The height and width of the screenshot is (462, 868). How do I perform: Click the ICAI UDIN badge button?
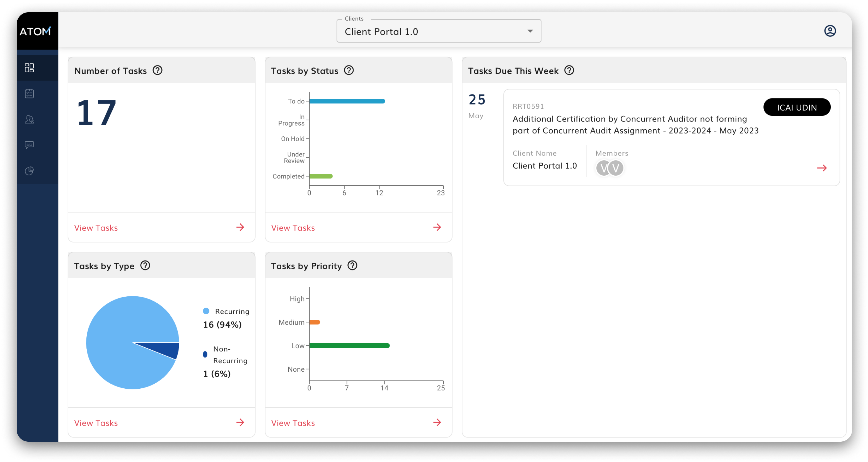click(797, 107)
